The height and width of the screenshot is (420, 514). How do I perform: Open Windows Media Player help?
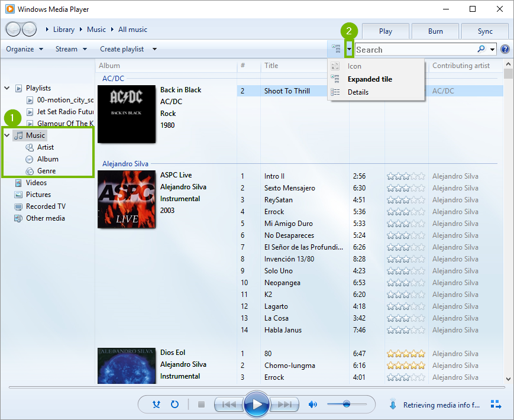tap(505, 49)
